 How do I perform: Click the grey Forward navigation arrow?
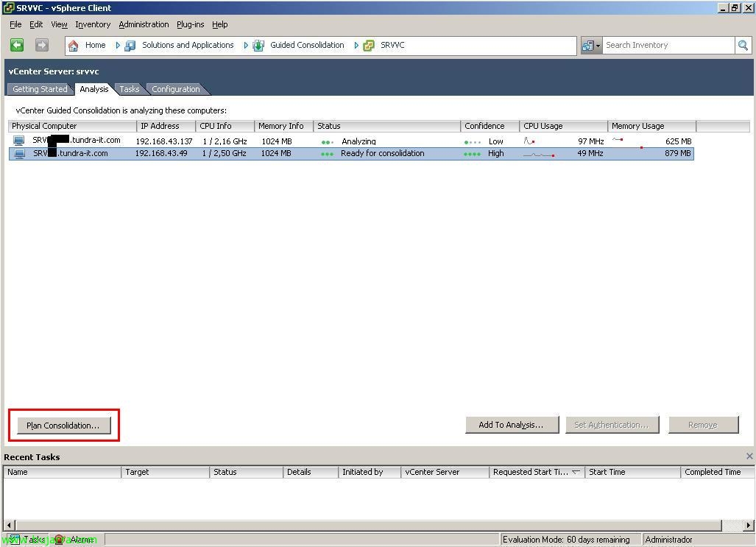coord(42,45)
